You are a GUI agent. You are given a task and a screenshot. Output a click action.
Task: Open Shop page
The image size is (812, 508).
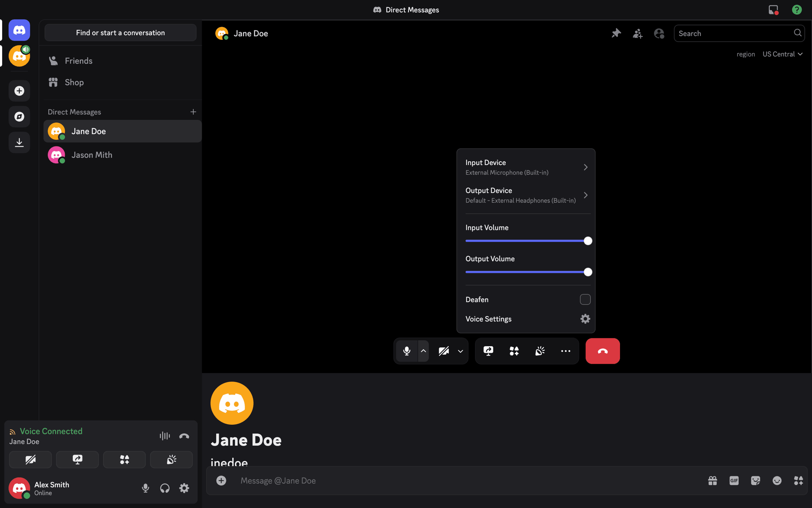click(123, 82)
